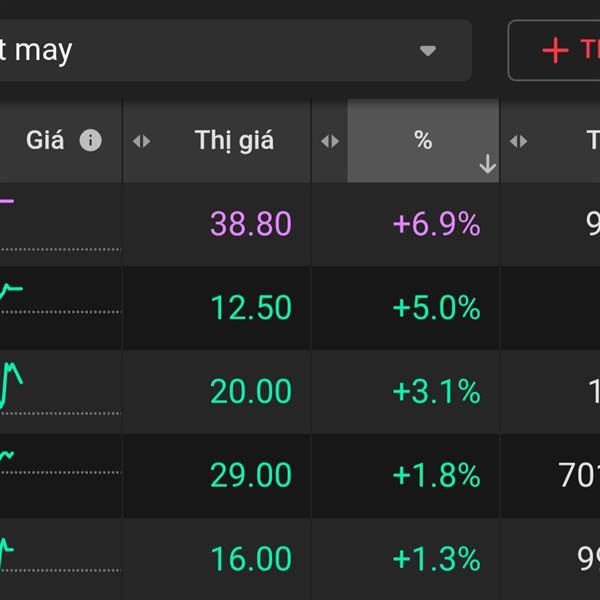Image resolution: width=600 pixels, height=600 pixels.
Task: Sort by Thị giá column header
Action: pos(234,141)
